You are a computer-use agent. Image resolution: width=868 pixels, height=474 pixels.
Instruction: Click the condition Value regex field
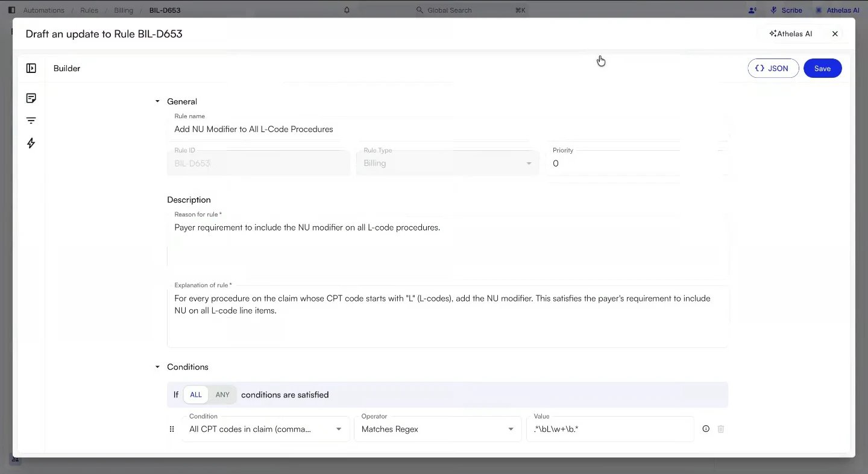tap(610, 429)
